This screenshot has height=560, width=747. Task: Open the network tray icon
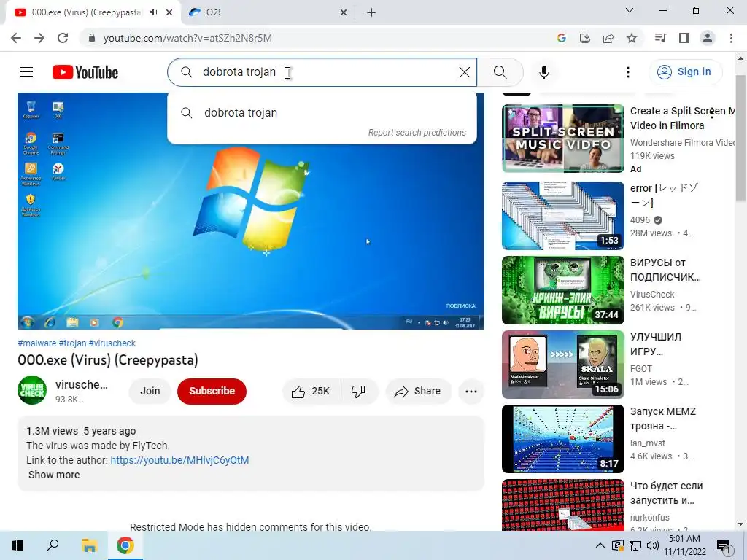pyautogui.click(x=635, y=545)
